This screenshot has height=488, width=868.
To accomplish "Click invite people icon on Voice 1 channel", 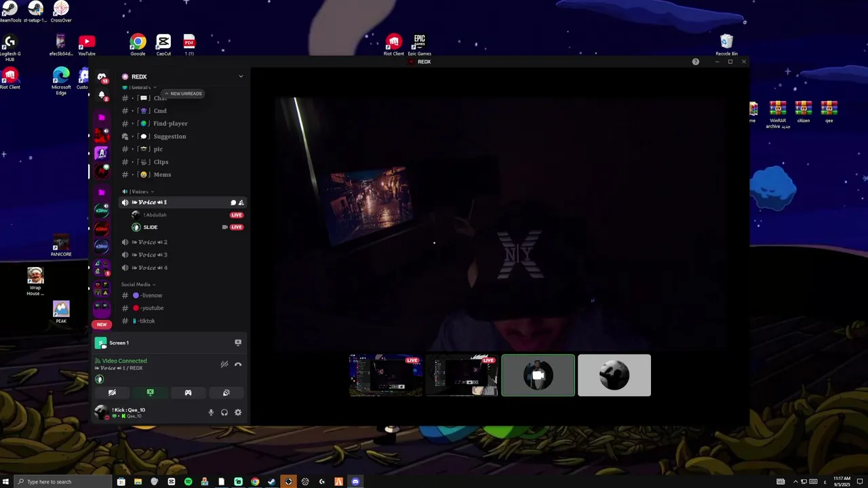I will (x=241, y=203).
